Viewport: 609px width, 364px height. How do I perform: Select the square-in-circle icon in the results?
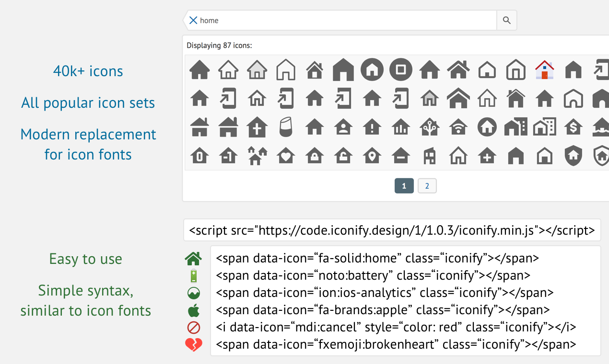pos(401,70)
